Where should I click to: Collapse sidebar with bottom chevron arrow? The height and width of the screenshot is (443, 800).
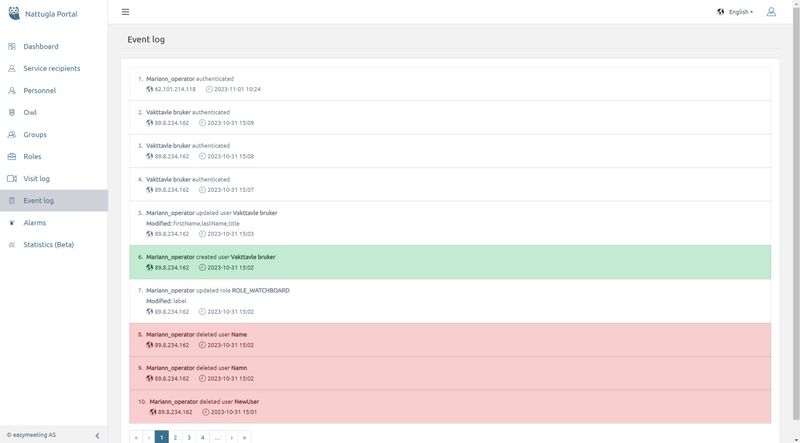(97, 435)
